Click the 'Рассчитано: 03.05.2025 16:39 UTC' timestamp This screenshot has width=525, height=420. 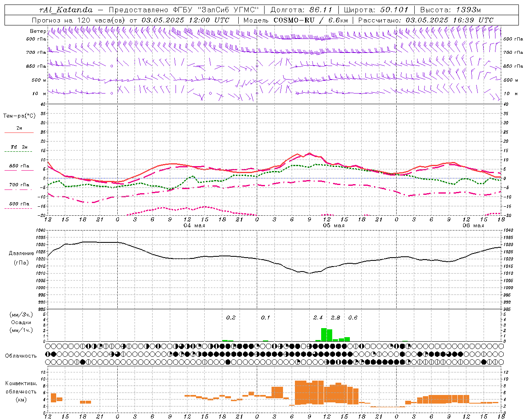426,20
